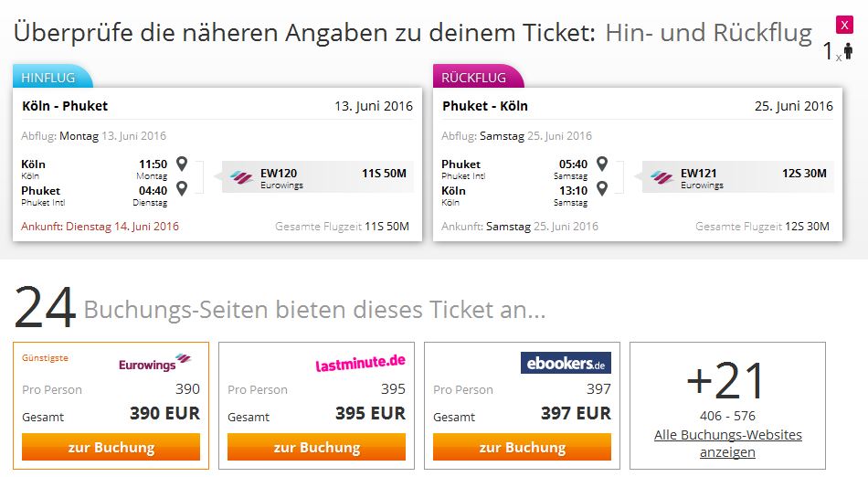Click zur Buchung for lastminute.de offer
868x477 pixels.
317,447
